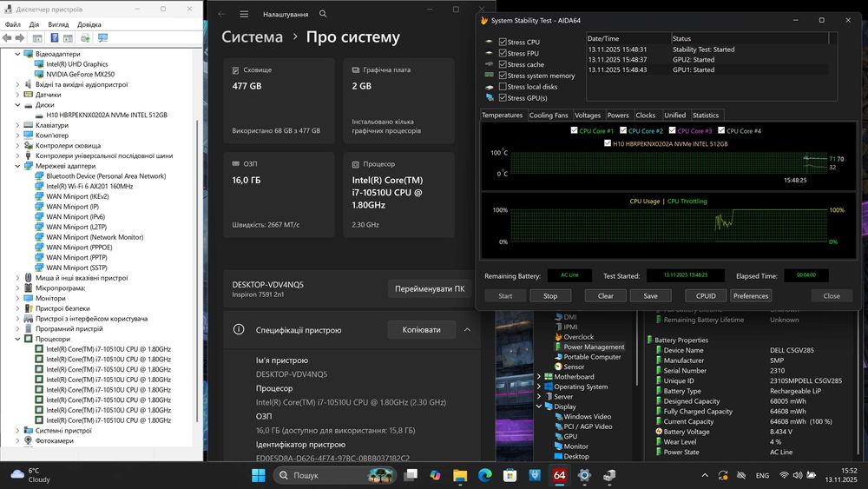
Task: Click the Перейменувати ПК button
Action: 429,289
